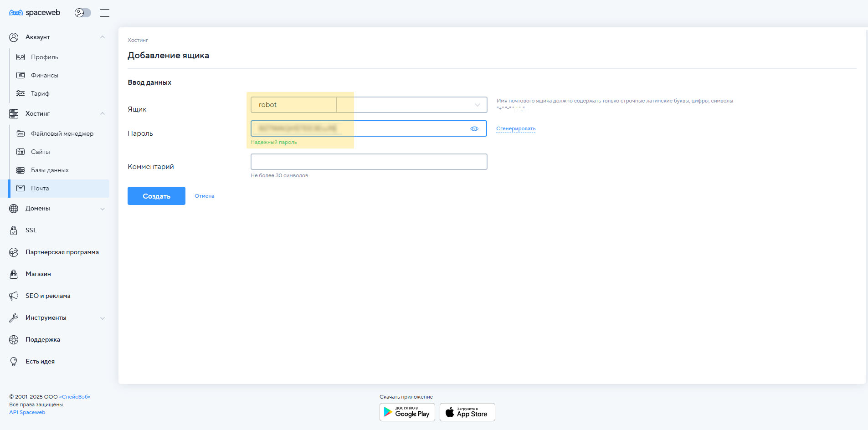The height and width of the screenshot is (430, 868).
Task: Open the Почта menu item
Action: [40, 188]
